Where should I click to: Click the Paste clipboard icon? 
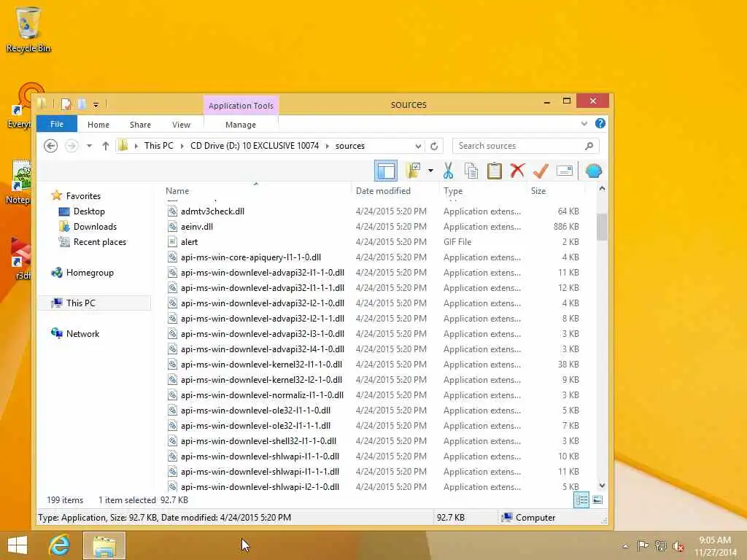[494, 171]
